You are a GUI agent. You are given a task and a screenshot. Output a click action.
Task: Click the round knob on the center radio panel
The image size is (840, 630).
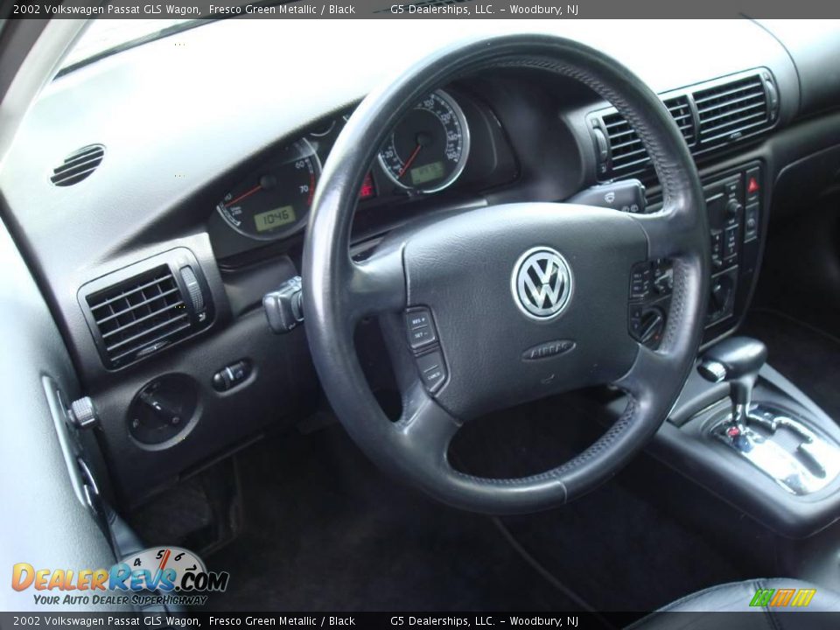[732, 205]
